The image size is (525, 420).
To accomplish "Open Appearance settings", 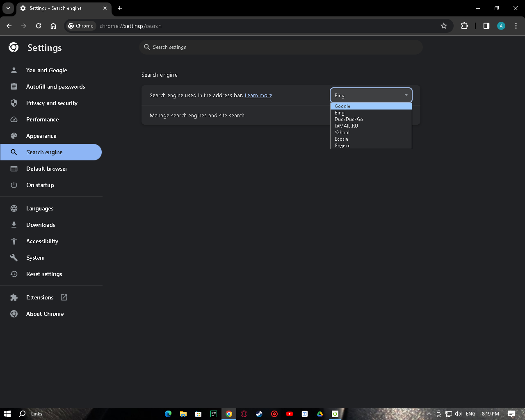I will [51, 136].
